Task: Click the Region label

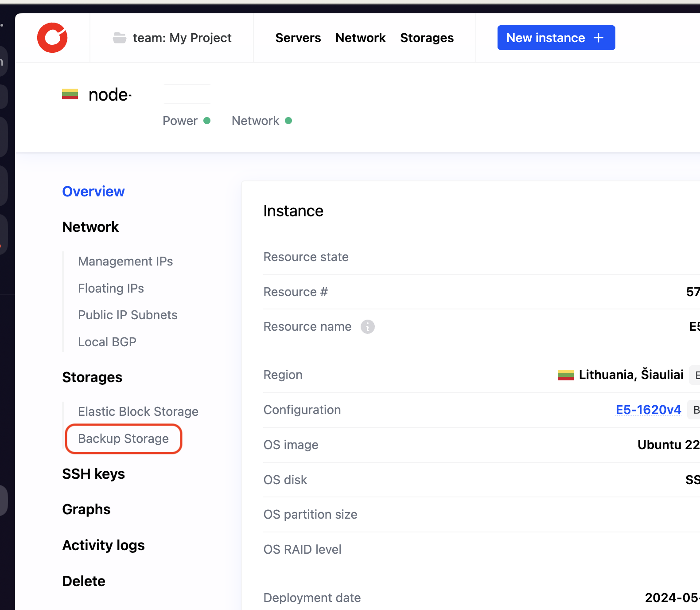Action: (283, 375)
